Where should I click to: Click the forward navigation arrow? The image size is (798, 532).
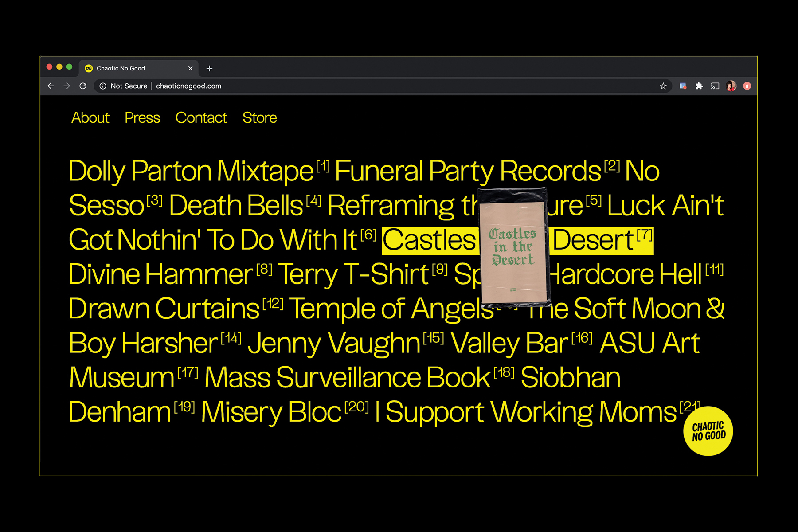[x=67, y=86]
